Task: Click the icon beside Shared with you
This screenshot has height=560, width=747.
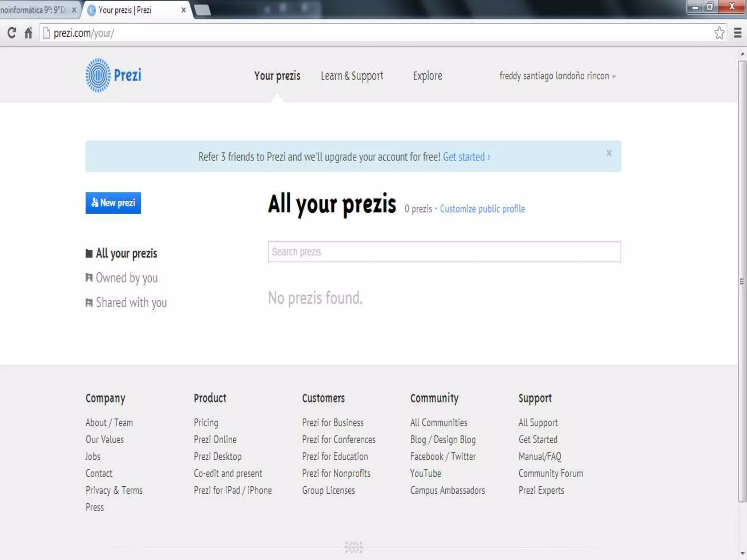Action: tap(89, 303)
